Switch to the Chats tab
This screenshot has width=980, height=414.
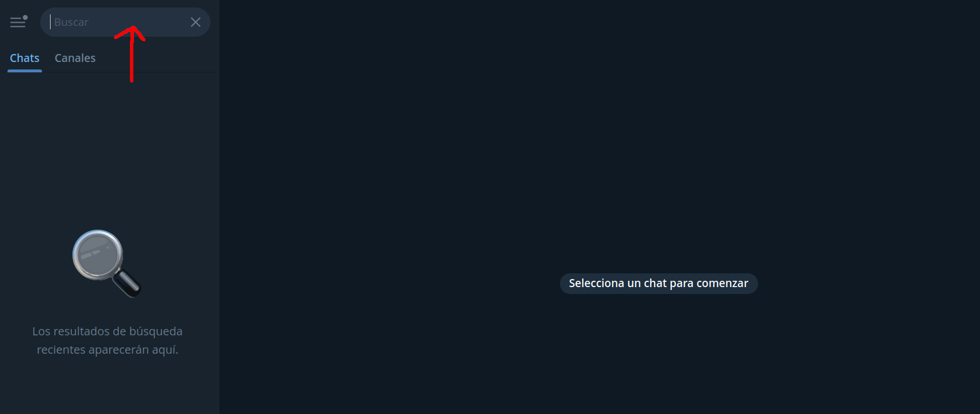25,58
